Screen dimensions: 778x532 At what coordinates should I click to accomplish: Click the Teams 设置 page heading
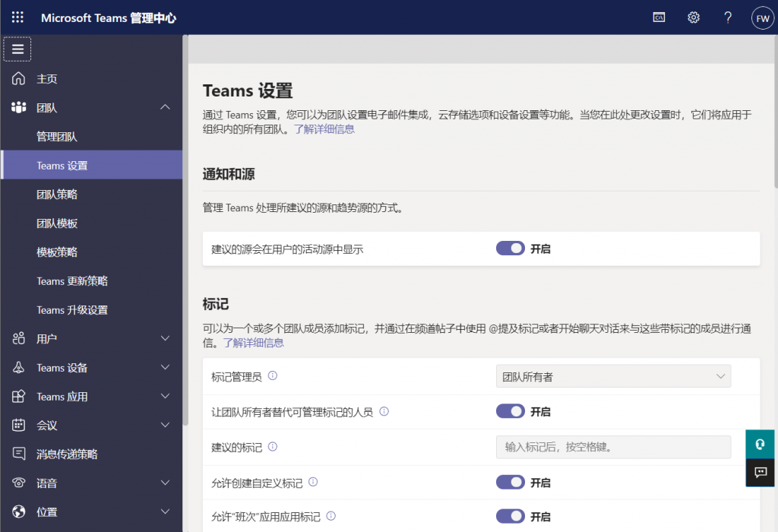[248, 90]
